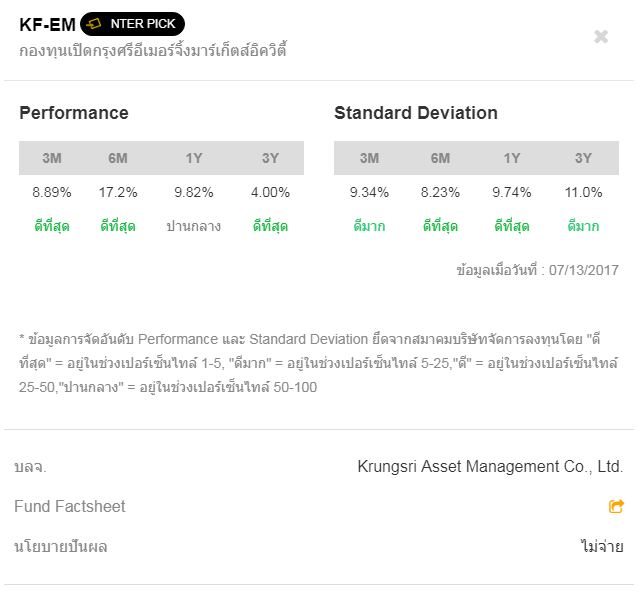Click the ไม่จ่าย dividend policy value
The image size is (638, 596).
click(x=602, y=547)
